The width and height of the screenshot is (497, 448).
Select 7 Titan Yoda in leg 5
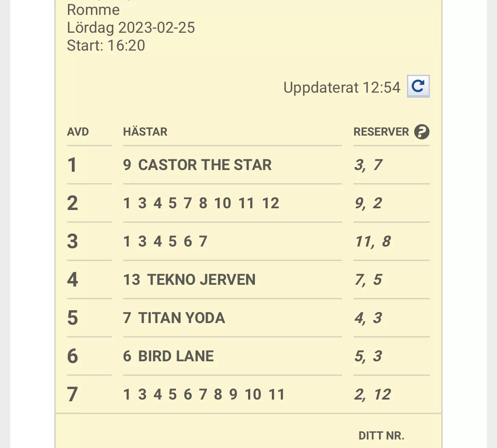pyautogui.click(x=174, y=318)
